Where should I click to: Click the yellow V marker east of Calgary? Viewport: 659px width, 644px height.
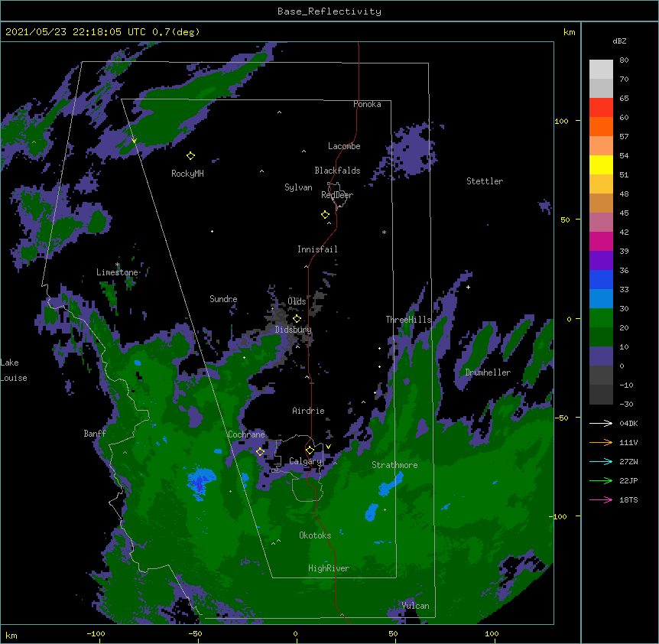coord(328,447)
